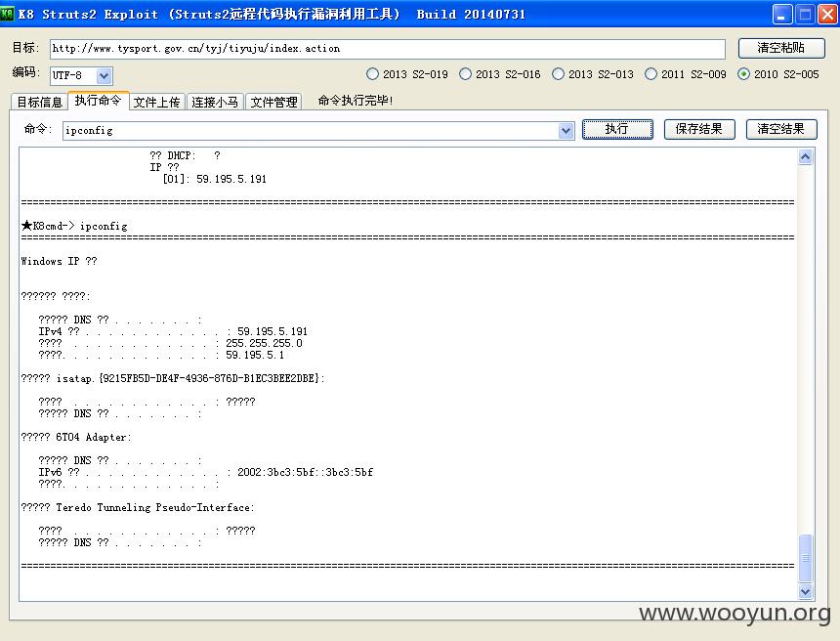
Task: Click the IPv4 address 59.195.5.191 line
Action: 173,331
